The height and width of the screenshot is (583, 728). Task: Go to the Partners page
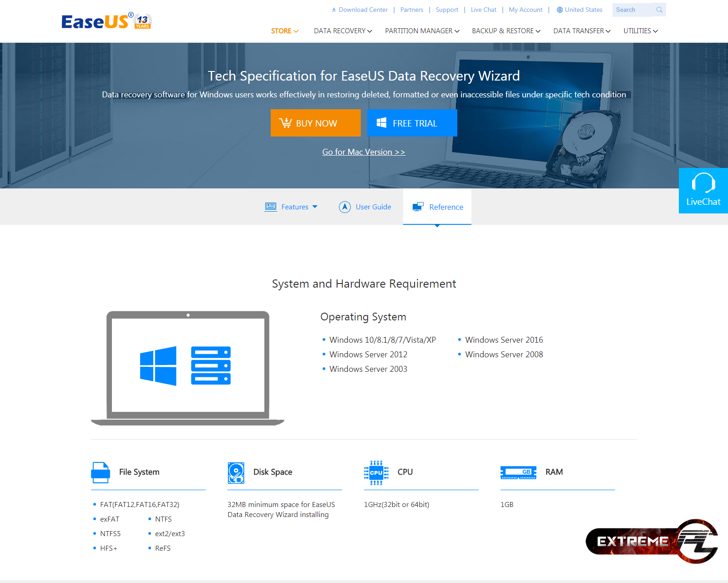(x=412, y=10)
